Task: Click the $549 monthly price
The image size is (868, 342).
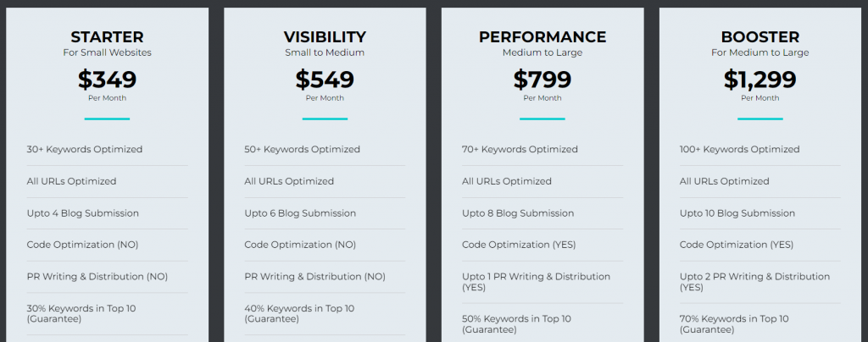Action: 325,80
